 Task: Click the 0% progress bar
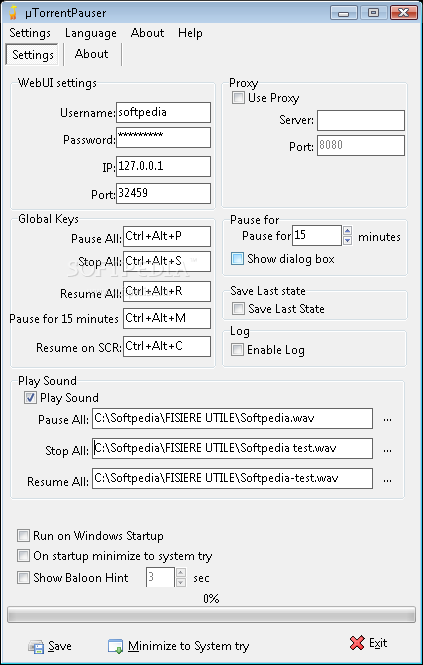(x=211, y=615)
